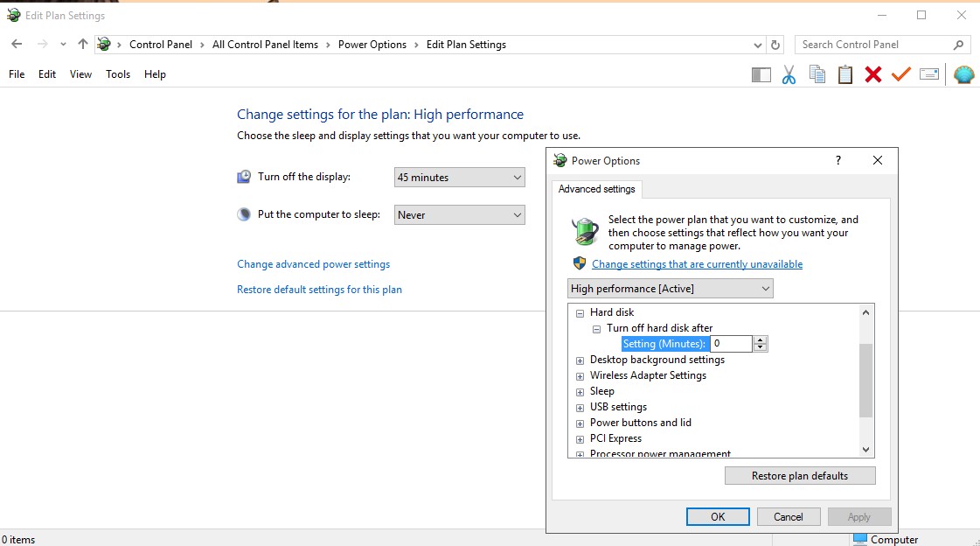The image size is (980, 546).
Task: Click the search magnifier icon
Action: click(958, 45)
